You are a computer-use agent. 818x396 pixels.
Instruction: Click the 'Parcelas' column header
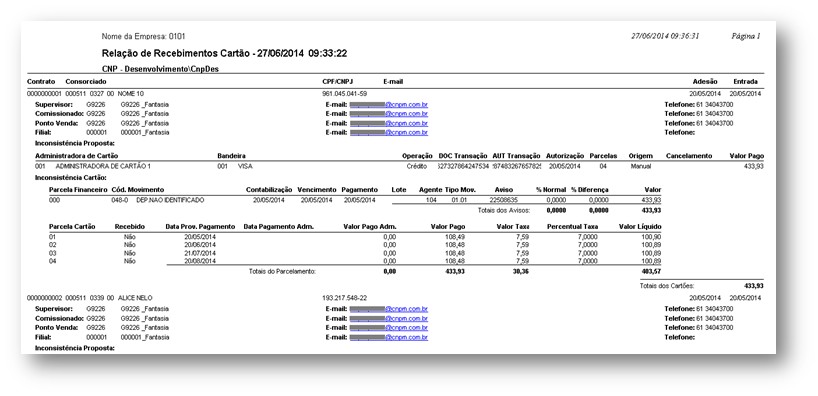tap(603, 156)
